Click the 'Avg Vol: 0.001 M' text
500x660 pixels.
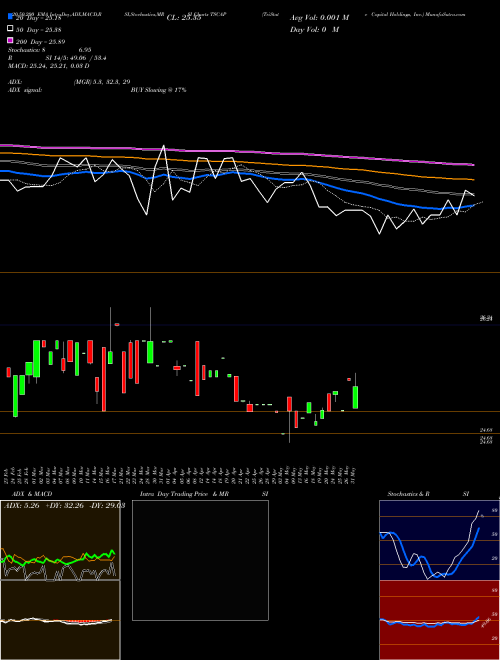319,18
